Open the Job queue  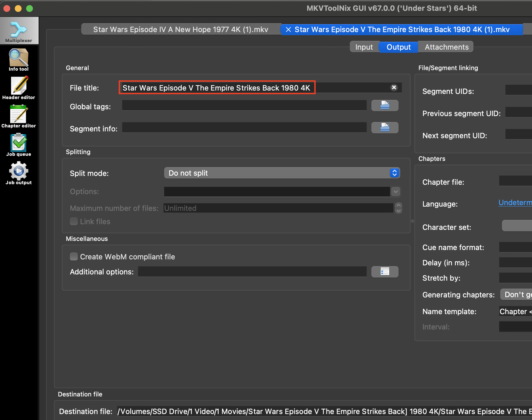(x=19, y=145)
